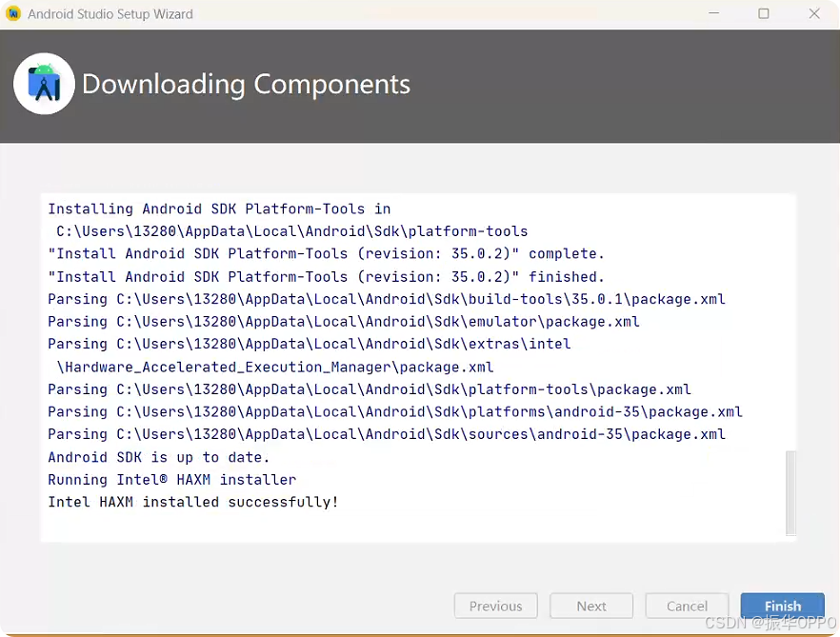Click the line parsing sources\android-35\package.xml

point(387,434)
